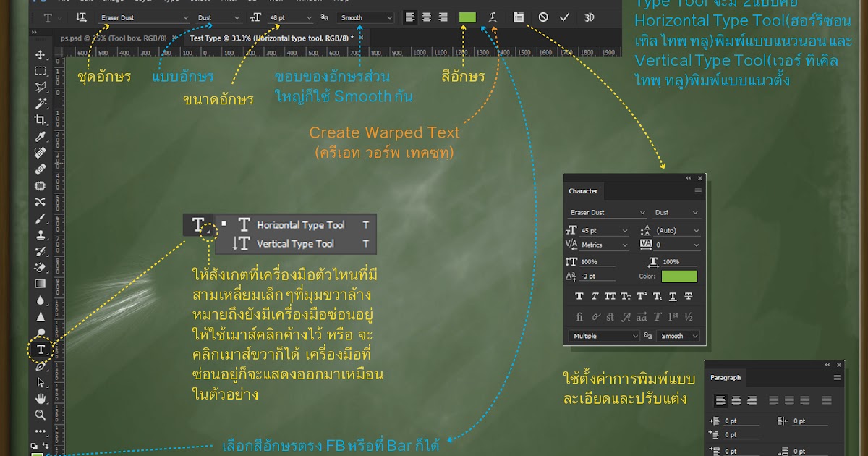Select the Hand tool
Screen dimensions: 868x456
click(41, 397)
